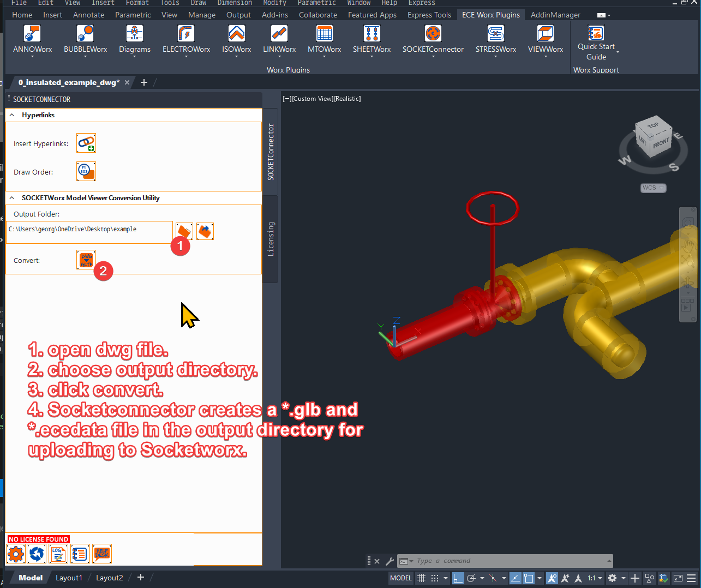Toggle 2D object snap
701x588 pixels.
click(528, 578)
